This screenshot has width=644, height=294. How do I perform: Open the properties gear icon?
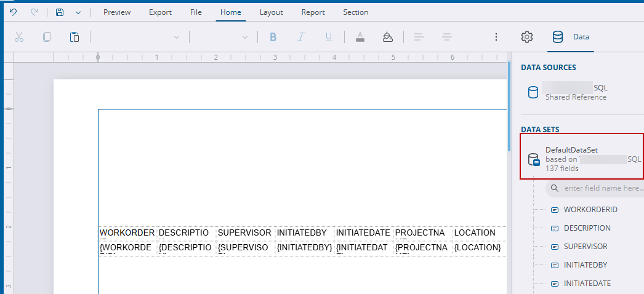[526, 37]
